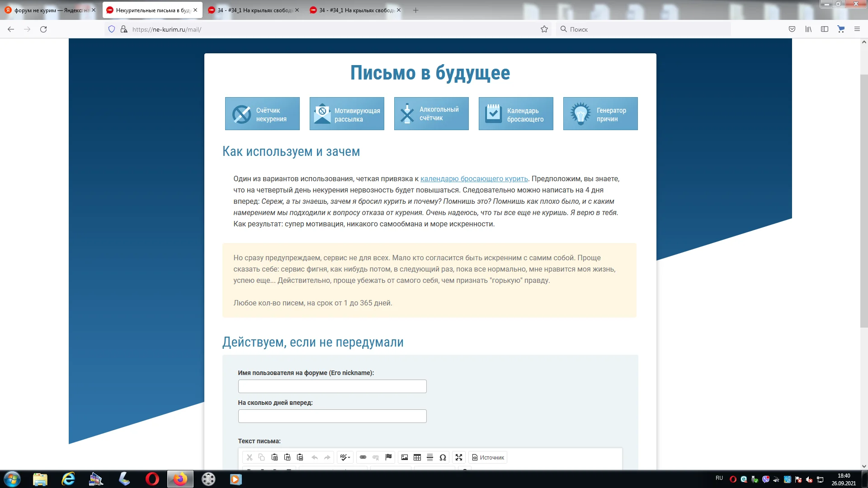Open the Opera browser from the taskbar
The height and width of the screenshot is (488, 868).
pyautogui.click(x=152, y=479)
